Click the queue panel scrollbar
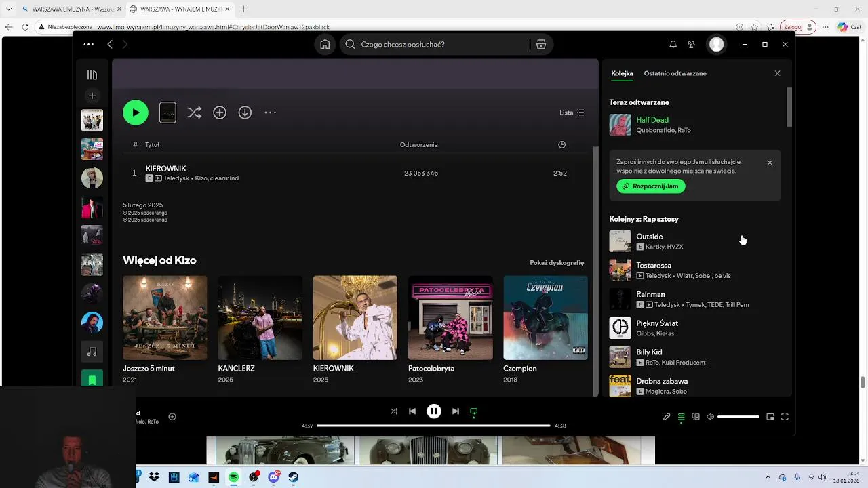 [789, 107]
